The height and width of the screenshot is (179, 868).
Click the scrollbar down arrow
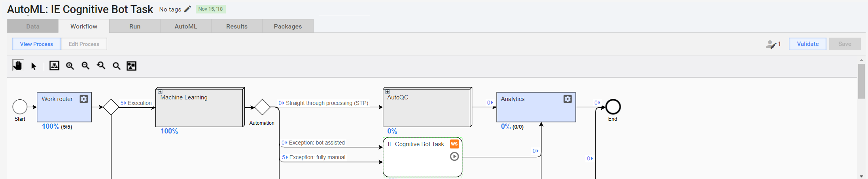click(x=861, y=176)
